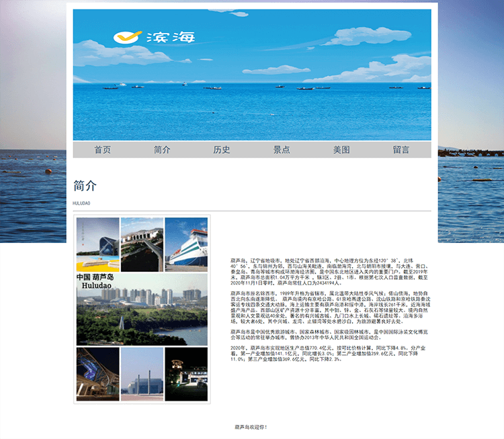Viewport: 504px width, 439px height.
Task: Click the 中国 葫芦岛 Huludao caption
Action: click(x=95, y=281)
